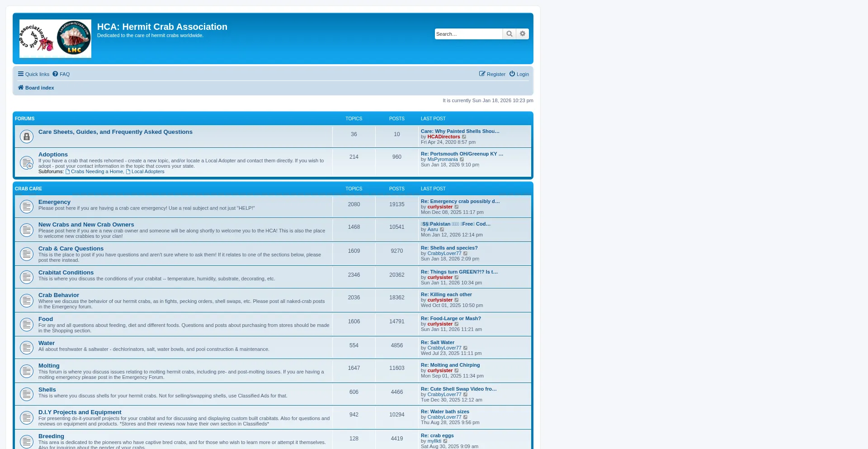Open the FAQ page

pyautogui.click(x=61, y=74)
